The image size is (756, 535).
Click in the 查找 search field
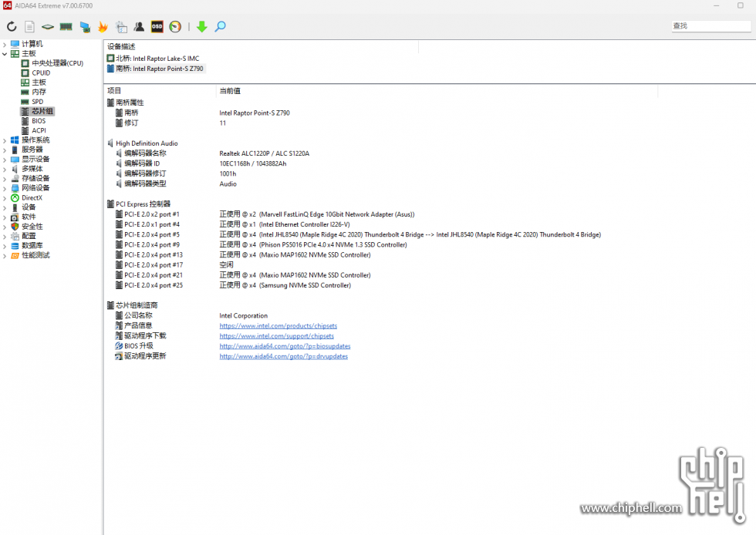[x=711, y=26]
